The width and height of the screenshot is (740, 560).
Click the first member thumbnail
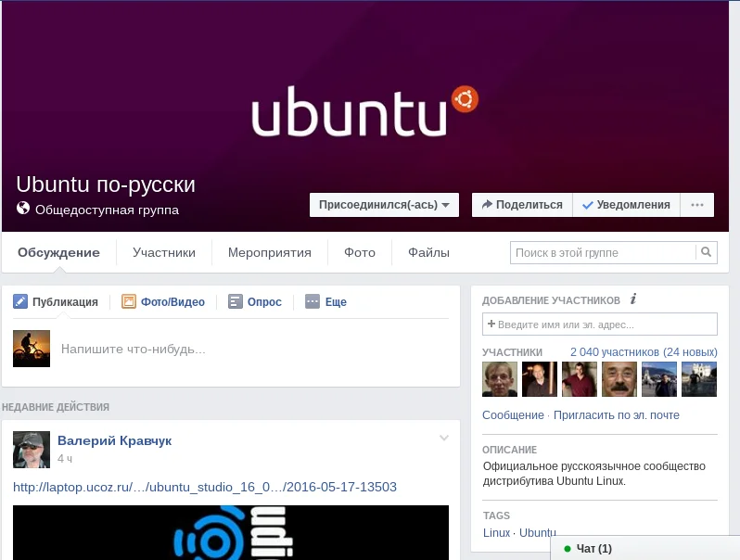pyautogui.click(x=500, y=379)
